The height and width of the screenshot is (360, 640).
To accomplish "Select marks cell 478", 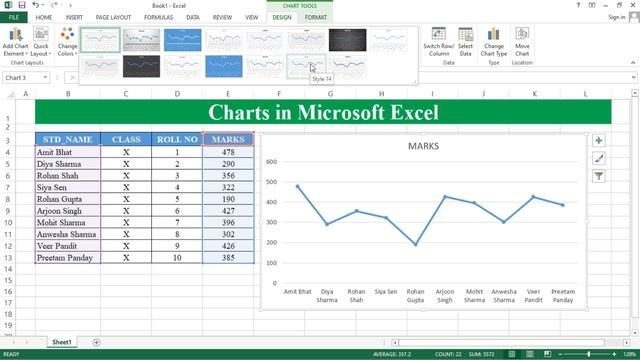I will click(x=228, y=152).
